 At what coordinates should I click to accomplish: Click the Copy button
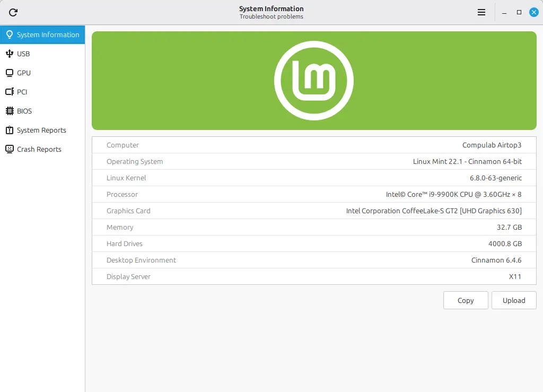point(466,300)
